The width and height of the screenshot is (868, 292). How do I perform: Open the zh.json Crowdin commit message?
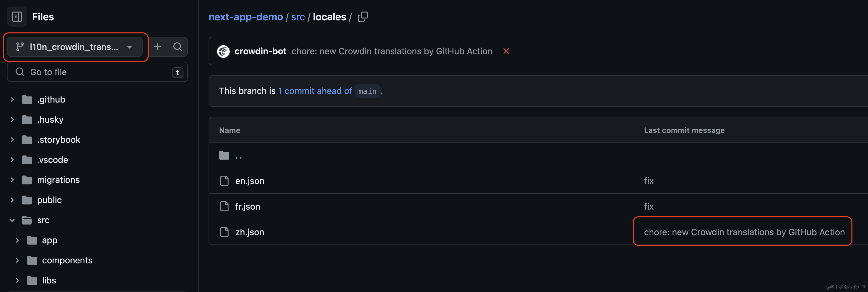744,232
